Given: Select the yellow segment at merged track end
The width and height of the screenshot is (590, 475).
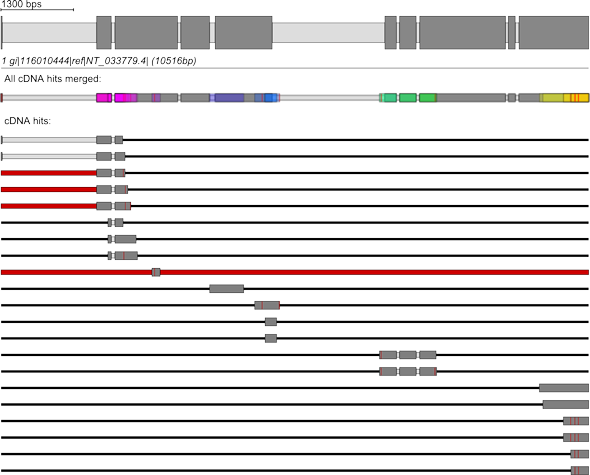Looking at the screenshot, I should click(x=564, y=98).
